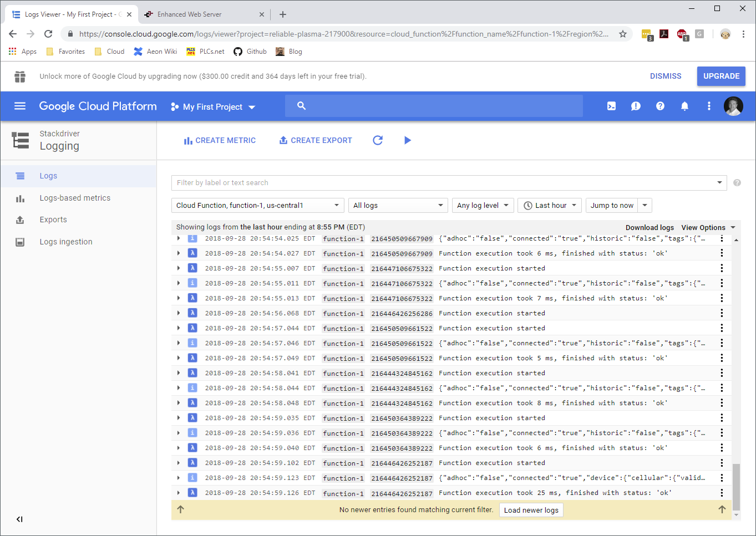Click Load newer logs

pos(531,510)
